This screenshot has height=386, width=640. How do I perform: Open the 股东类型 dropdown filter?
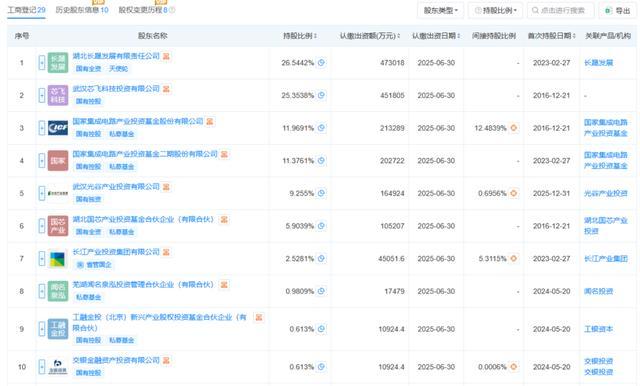pos(440,10)
